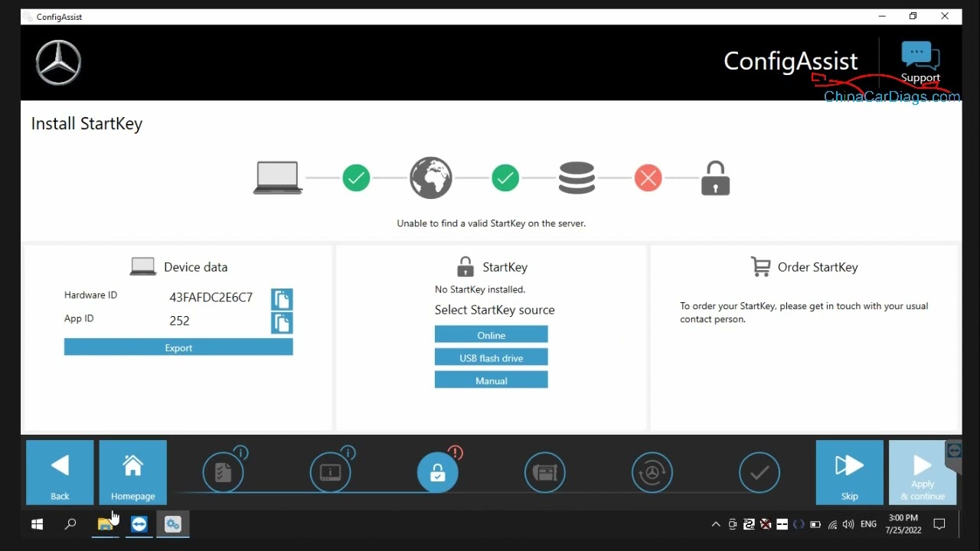The width and height of the screenshot is (980, 551).
Task: Open the final checkmark workflow step
Action: tap(759, 472)
